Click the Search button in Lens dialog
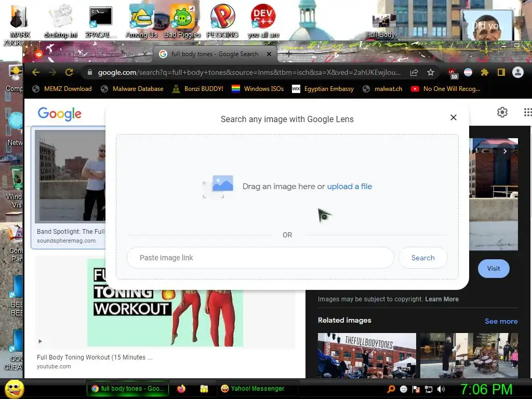Screen dimensions: 532x399 pos(423,258)
